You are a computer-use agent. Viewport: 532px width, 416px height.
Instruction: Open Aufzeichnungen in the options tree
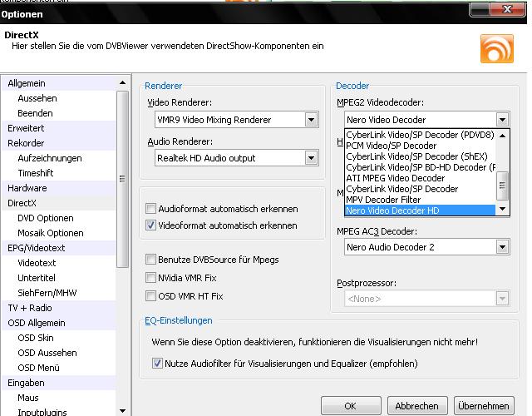50,158
